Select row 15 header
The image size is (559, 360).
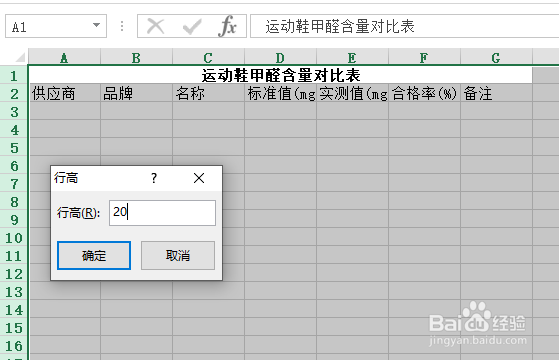(14, 328)
